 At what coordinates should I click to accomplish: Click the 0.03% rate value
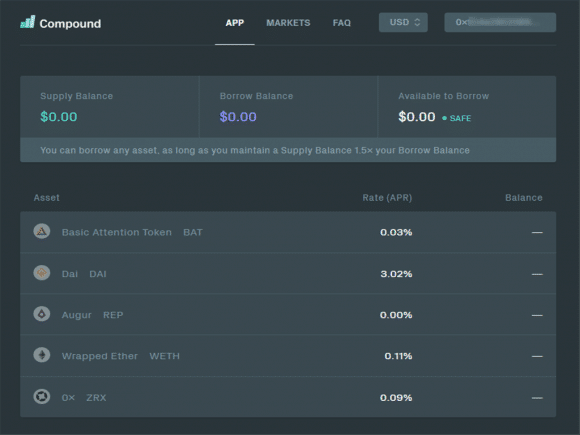click(x=396, y=232)
